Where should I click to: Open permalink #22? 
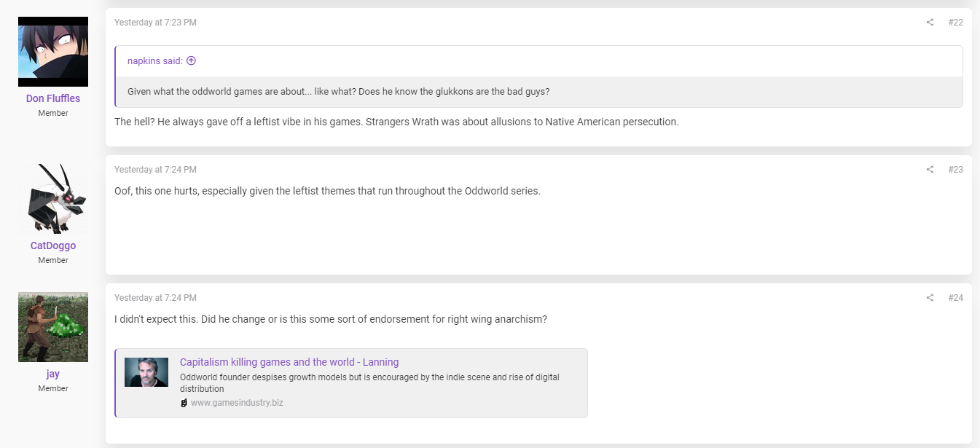(x=955, y=23)
